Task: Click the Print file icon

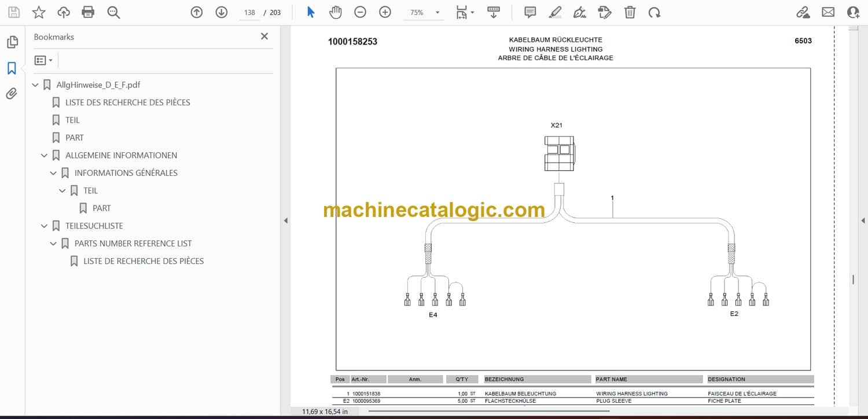Action: (88, 12)
